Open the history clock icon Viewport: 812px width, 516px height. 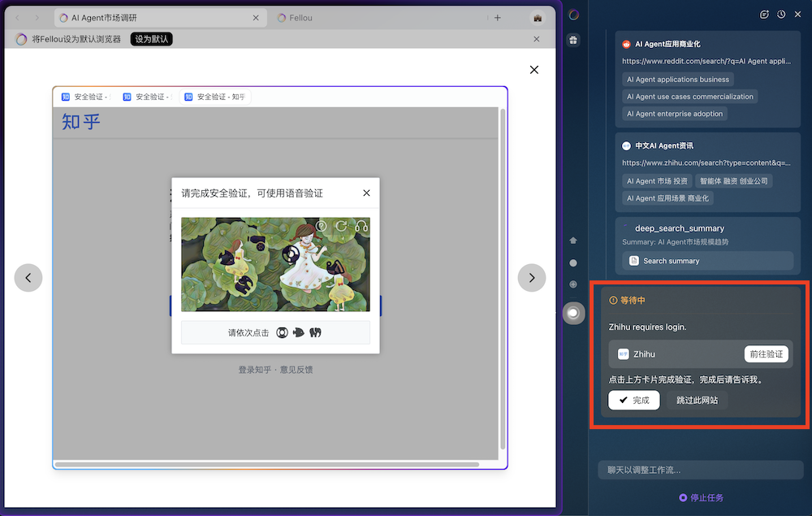click(x=781, y=15)
